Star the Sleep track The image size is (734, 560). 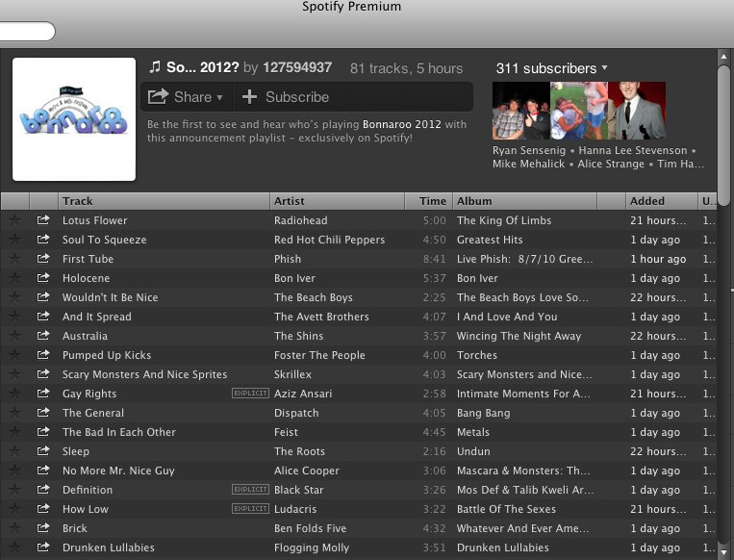15,450
